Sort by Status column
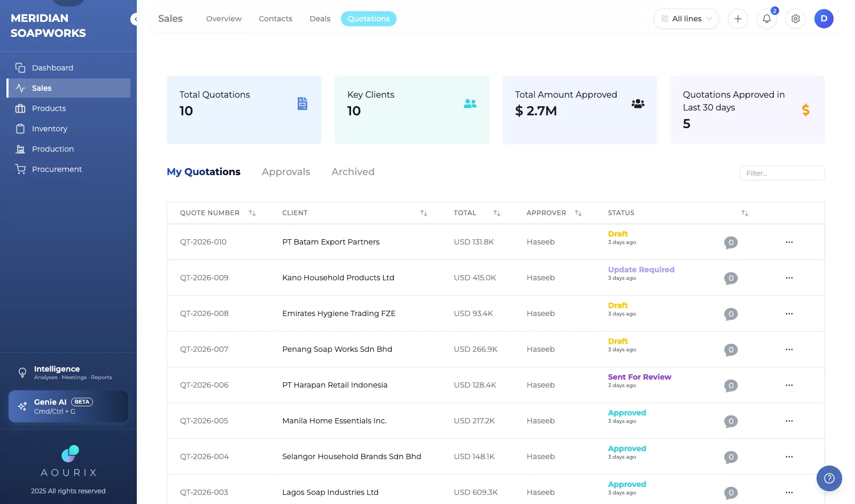Image resolution: width=855 pixels, height=504 pixels. click(745, 213)
